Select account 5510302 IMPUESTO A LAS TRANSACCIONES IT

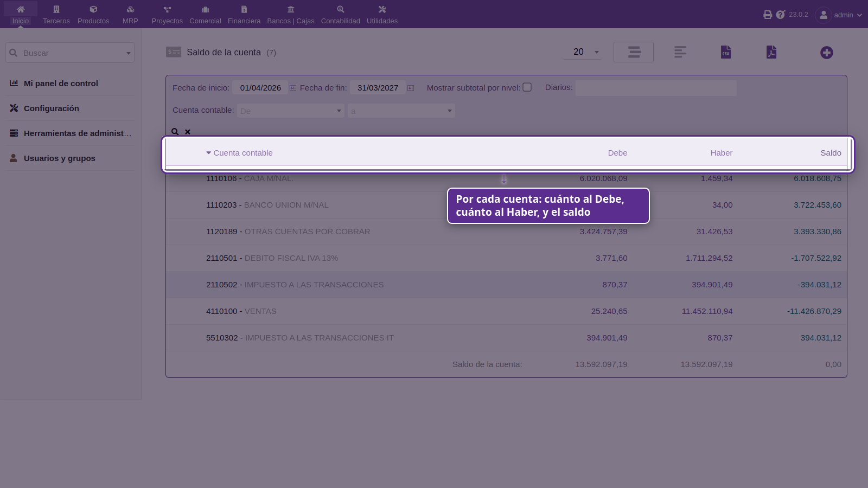[x=506, y=338]
